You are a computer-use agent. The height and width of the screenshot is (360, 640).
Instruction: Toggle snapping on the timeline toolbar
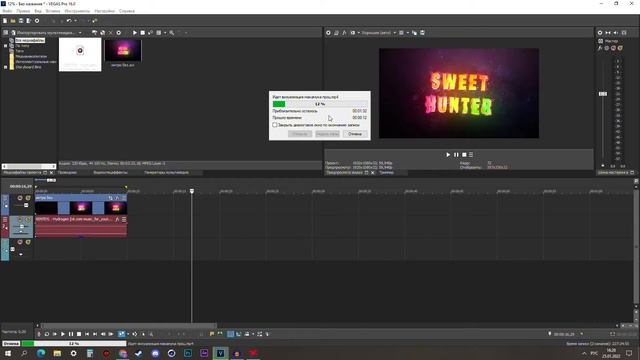(231, 334)
